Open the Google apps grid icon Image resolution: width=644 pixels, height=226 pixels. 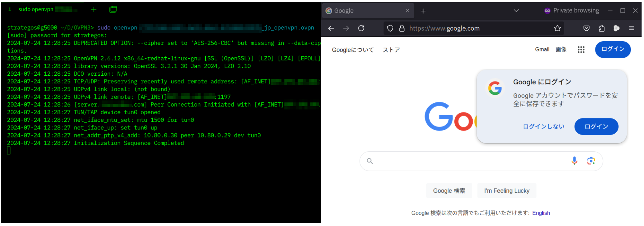[x=581, y=50]
